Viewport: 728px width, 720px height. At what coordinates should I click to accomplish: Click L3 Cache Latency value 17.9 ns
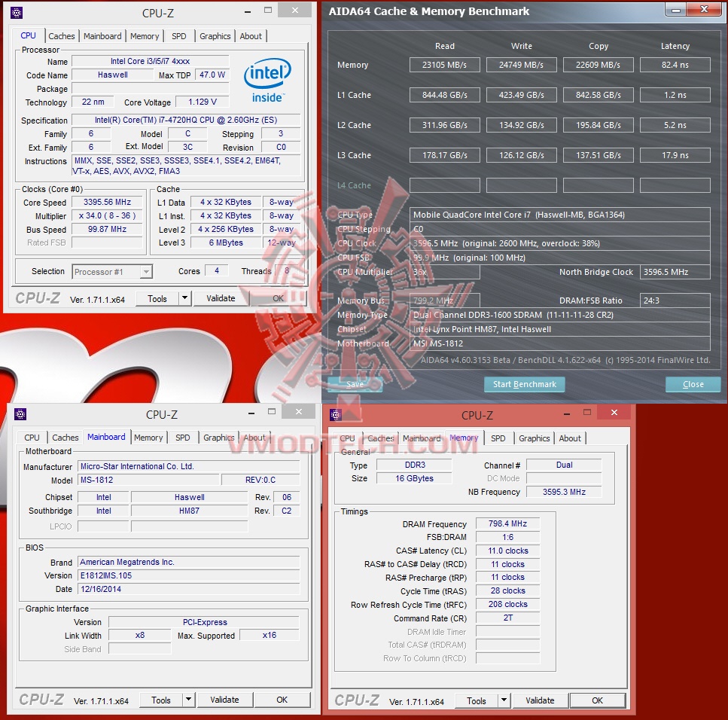coord(675,155)
